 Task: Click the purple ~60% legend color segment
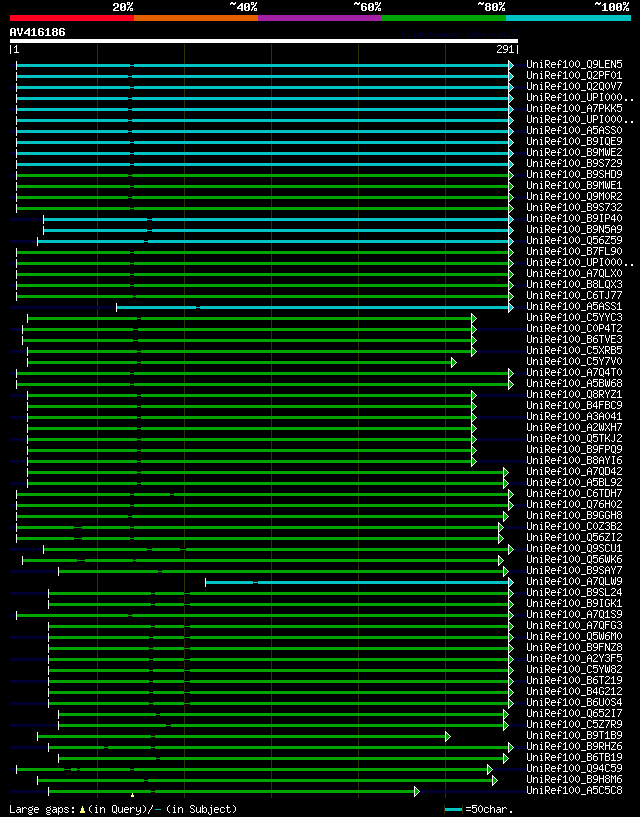coord(320,18)
